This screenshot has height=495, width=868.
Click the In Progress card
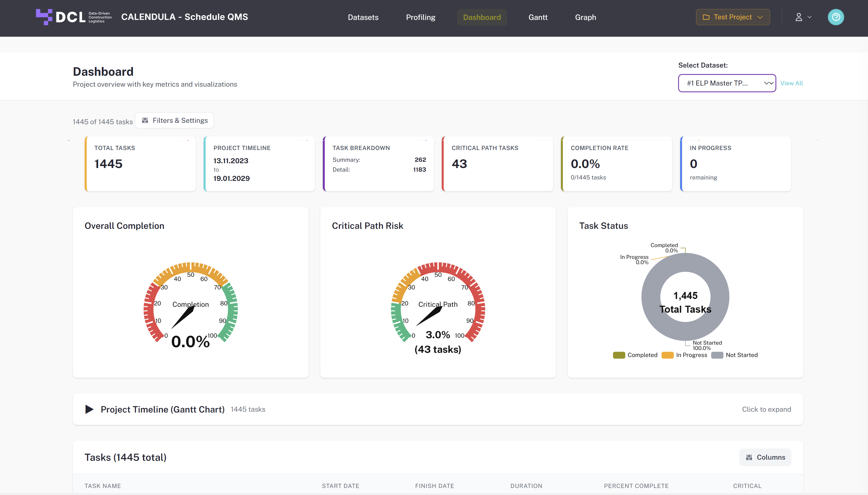(x=736, y=164)
